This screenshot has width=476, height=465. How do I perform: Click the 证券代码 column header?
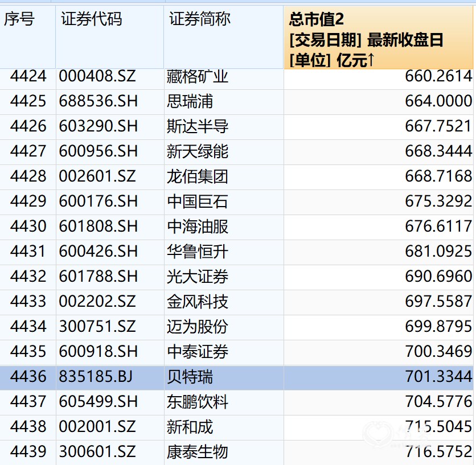110,38
